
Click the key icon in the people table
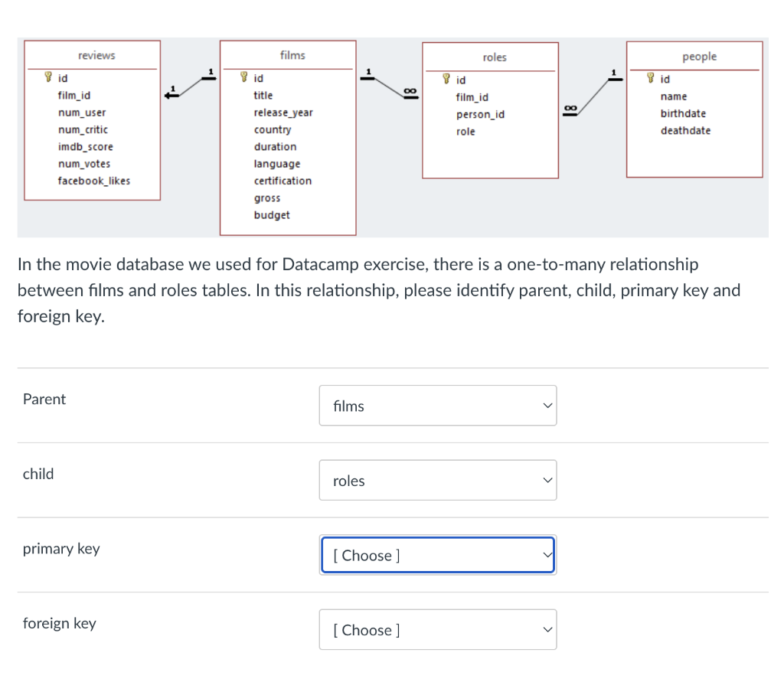(x=649, y=79)
